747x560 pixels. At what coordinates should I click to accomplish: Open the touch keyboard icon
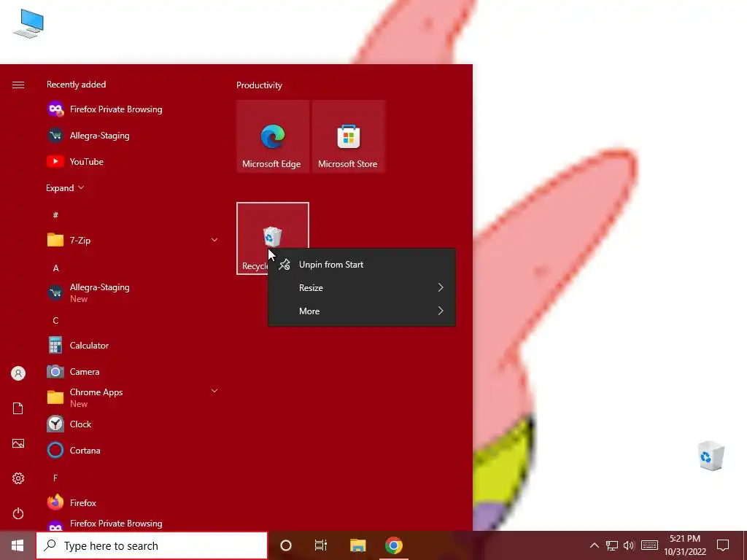pyautogui.click(x=649, y=545)
